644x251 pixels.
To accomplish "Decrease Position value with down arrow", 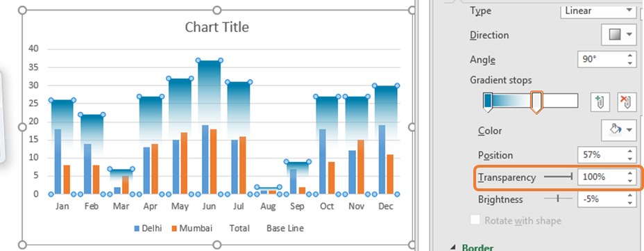I will pos(629,159).
